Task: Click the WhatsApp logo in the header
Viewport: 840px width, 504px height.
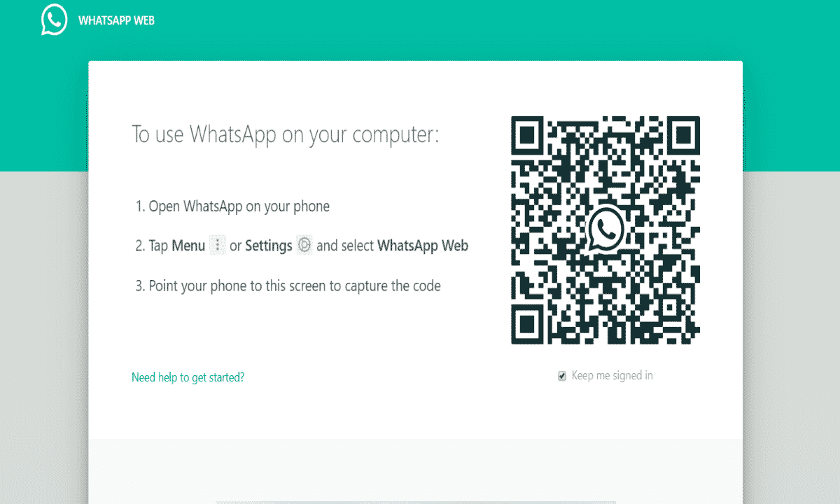Action: coord(54,20)
